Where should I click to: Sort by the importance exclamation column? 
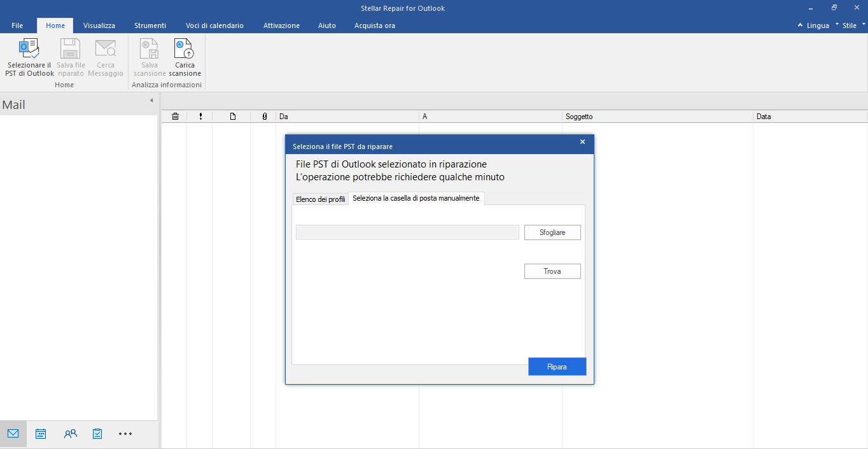[200, 117]
